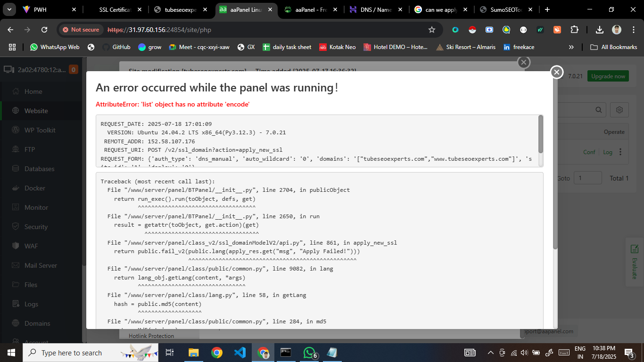Switch to the PWH tab
The width and height of the screenshot is (644, 362).
(50, 9)
